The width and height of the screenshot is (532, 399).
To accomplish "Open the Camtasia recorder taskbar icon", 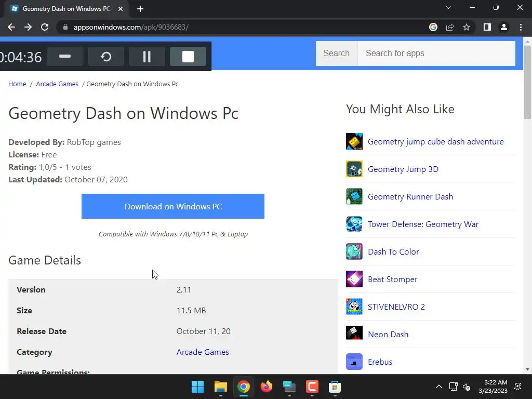I will click(312, 387).
